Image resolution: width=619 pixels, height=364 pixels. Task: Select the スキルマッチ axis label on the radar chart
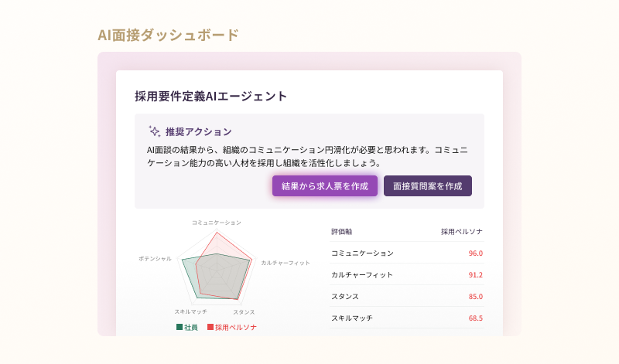click(190, 311)
